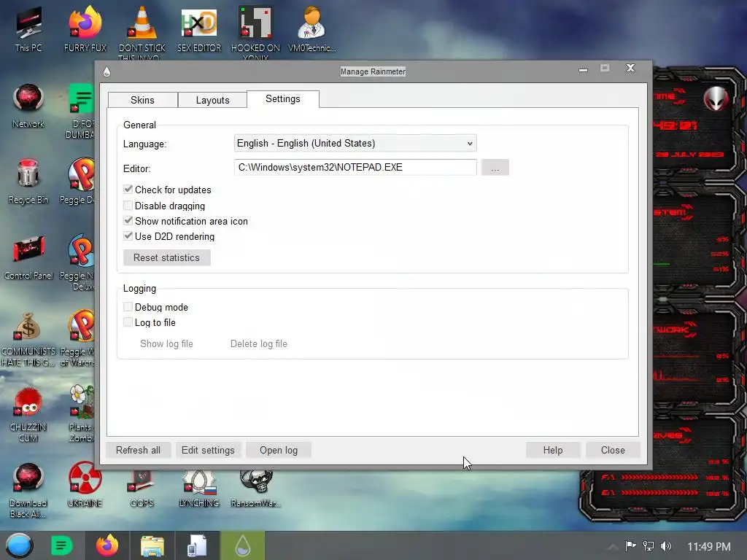Click the Start orb on taskbar

click(19, 545)
